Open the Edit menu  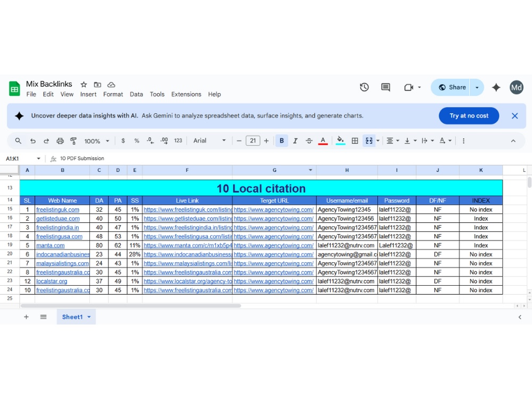pyautogui.click(x=48, y=94)
